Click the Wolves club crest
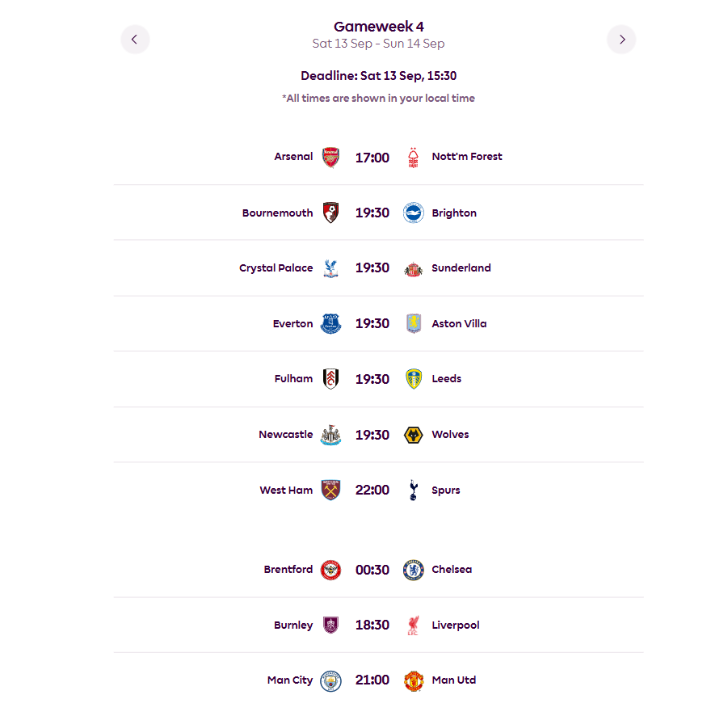728x716 pixels. (414, 435)
